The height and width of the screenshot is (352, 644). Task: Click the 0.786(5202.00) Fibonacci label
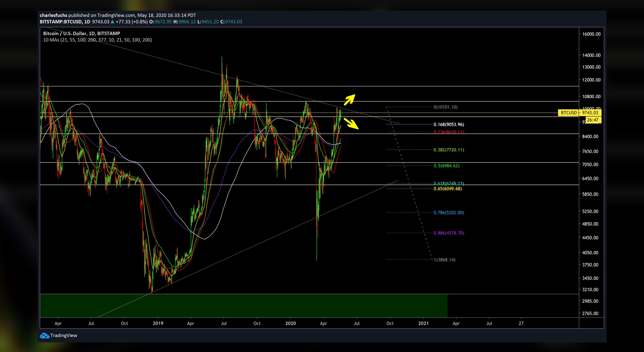click(448, 213)
